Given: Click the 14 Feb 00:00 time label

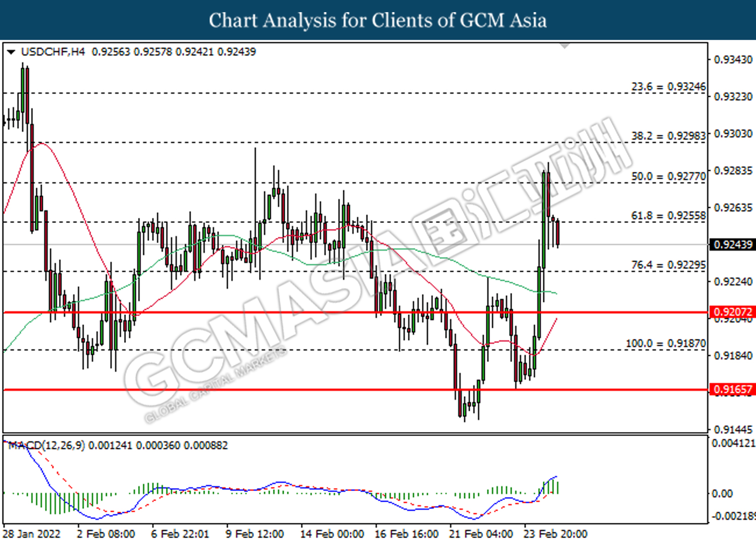Looking at the screenshot, I should [332, 533].
